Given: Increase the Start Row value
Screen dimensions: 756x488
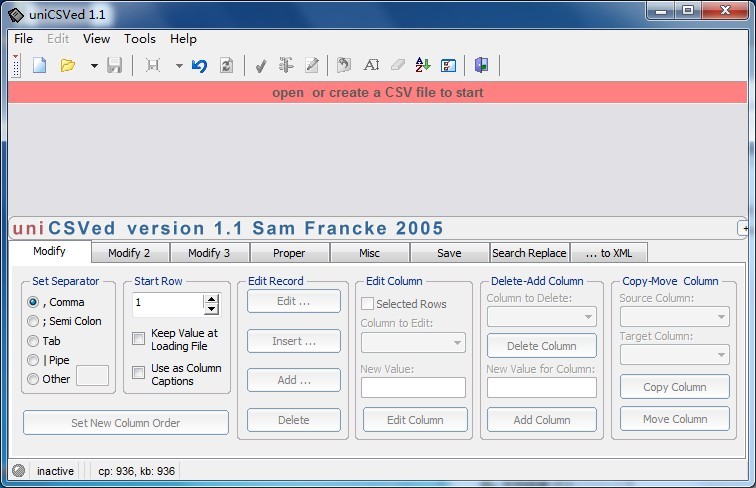Looking at the screenshot, I should tap(211, 299).
